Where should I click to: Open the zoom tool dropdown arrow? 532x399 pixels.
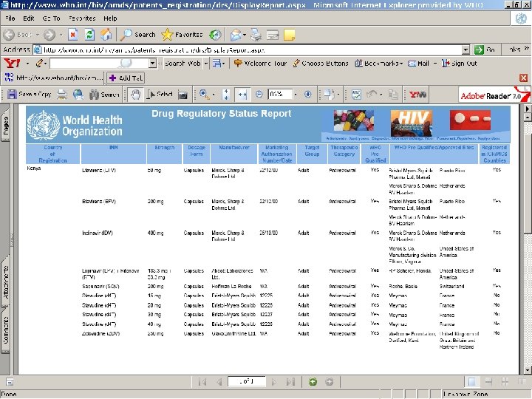click(x=214, y=95)
